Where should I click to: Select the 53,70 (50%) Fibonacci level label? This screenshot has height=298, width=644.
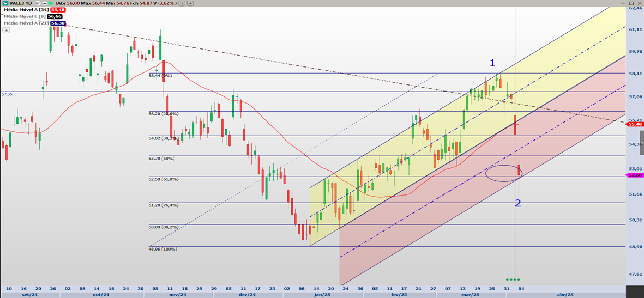(x=161, y=159)
